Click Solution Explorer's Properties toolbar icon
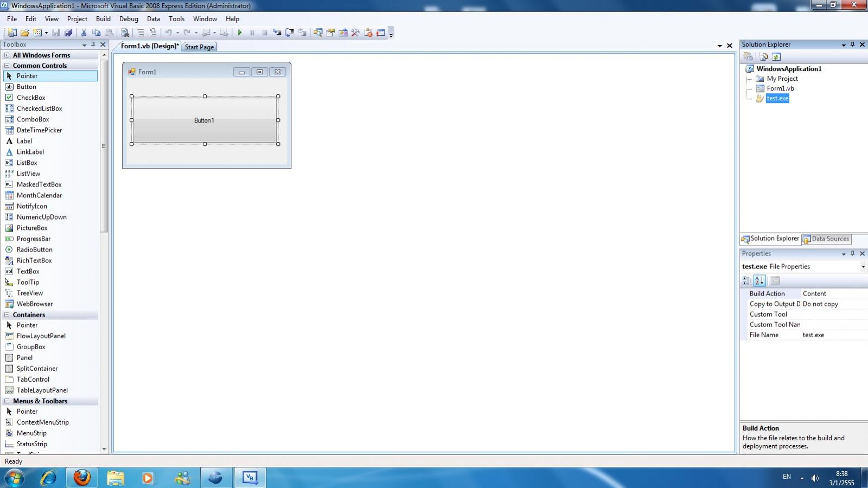Image resolution: width=868 pixels, height=488 pixels. click(x=748, y=56)
